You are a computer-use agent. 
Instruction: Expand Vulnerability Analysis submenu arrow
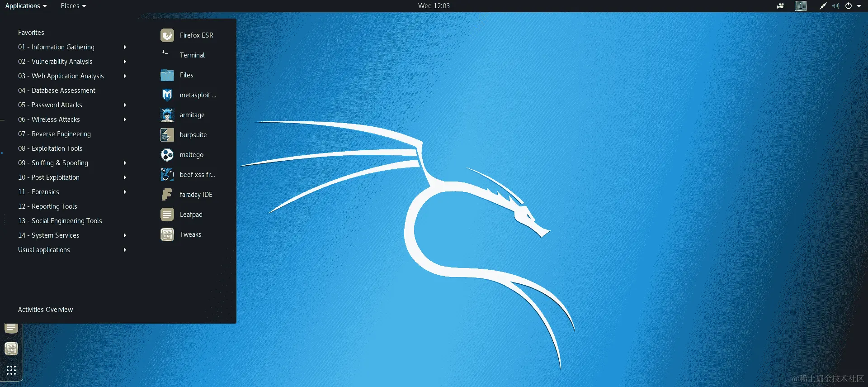tap(125, 62)
